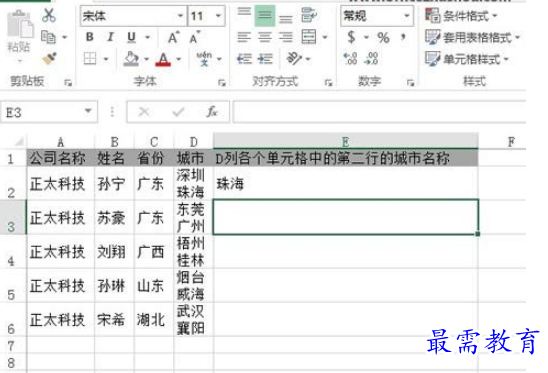548x373 pixels.
Task: Click the formula bar Cancel X icon
Action: pos(144,112)
